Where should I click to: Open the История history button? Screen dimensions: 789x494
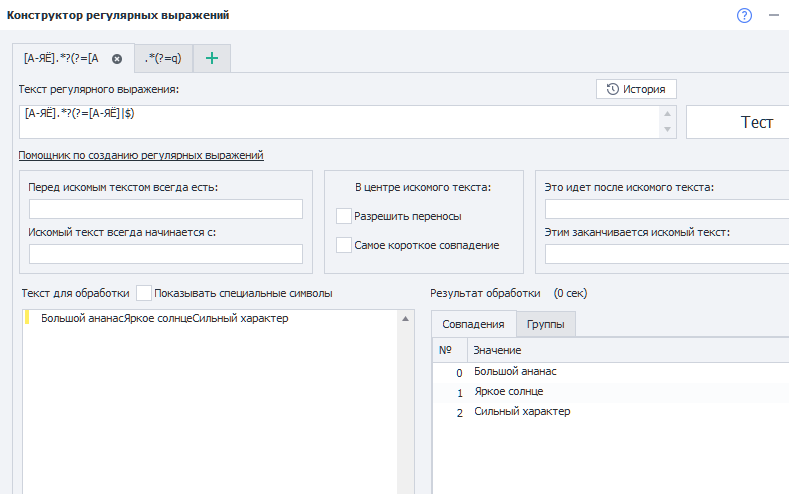pos(636,89)
